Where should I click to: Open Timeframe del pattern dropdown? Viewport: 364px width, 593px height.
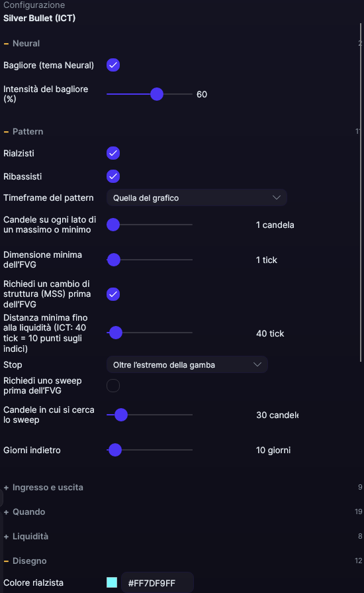(197, 198)
